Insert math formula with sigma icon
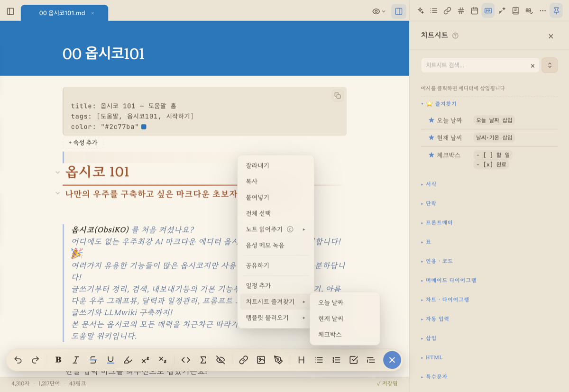This screenshot has width=569, height=392. tap(203, 360)
